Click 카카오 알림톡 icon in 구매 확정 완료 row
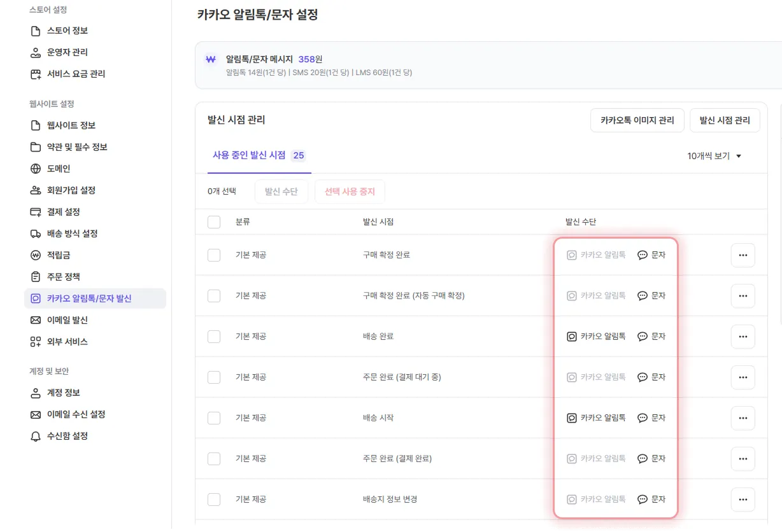 pos(572,255)
